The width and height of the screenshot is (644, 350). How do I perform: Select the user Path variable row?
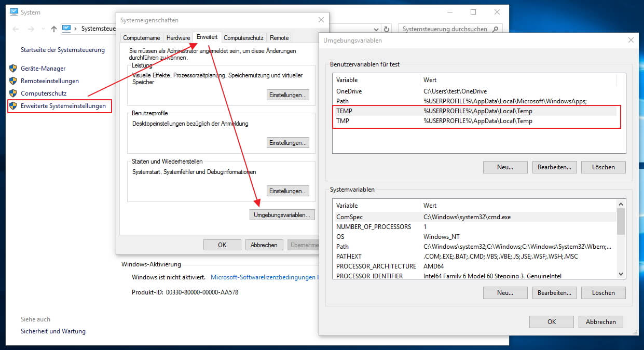click(475, 101)
